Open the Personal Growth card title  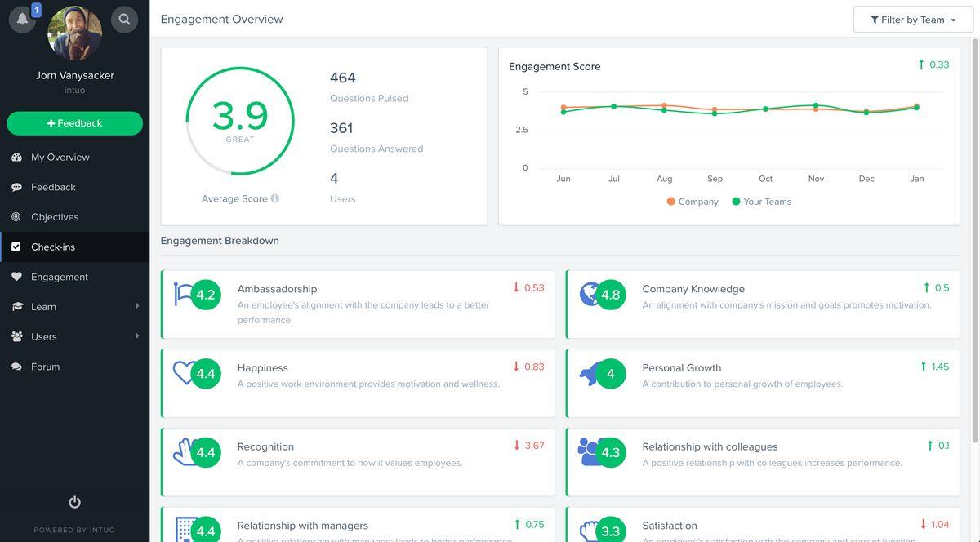coord(682,368)
